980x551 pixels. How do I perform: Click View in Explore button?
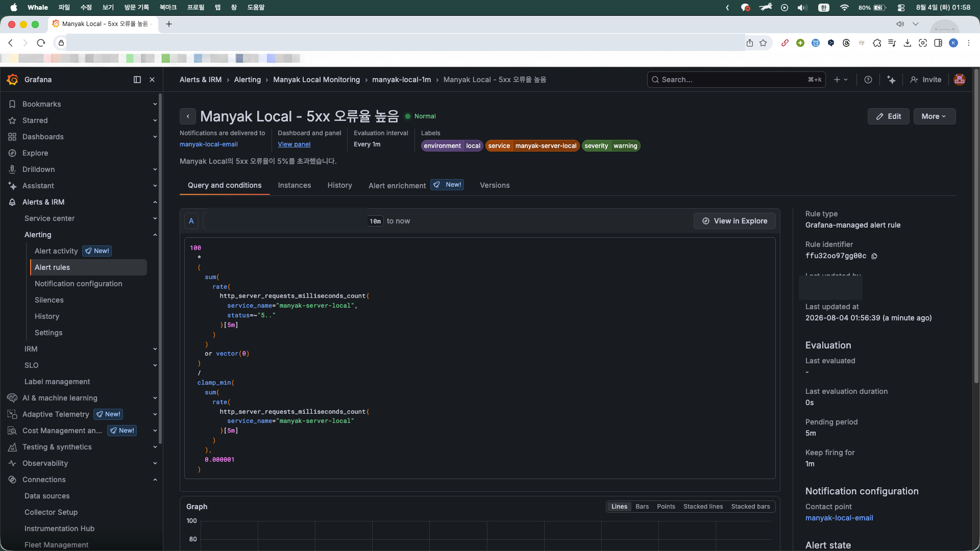click(734, 221)
